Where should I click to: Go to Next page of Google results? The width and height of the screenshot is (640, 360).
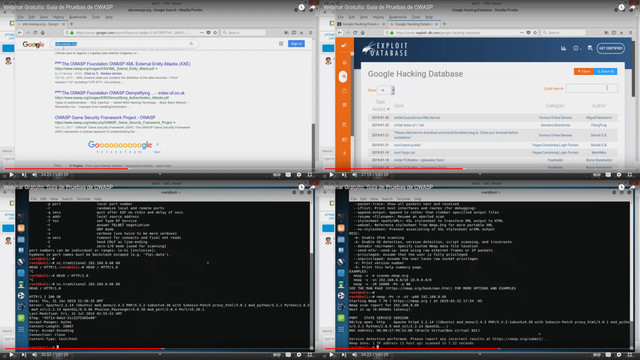(157, 152)
